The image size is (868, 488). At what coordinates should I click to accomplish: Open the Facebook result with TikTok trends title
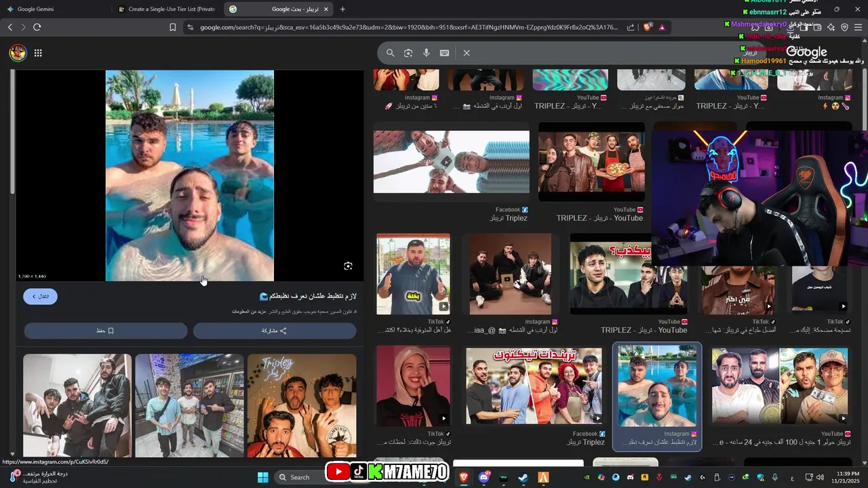coord(534,385)
